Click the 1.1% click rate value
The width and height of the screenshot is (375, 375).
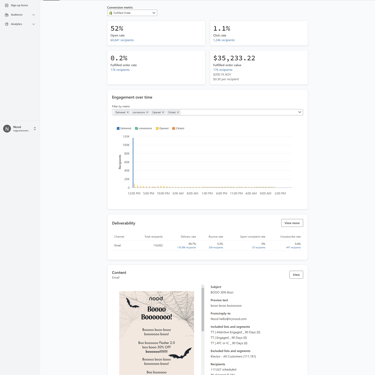click(x=222, y=29)
